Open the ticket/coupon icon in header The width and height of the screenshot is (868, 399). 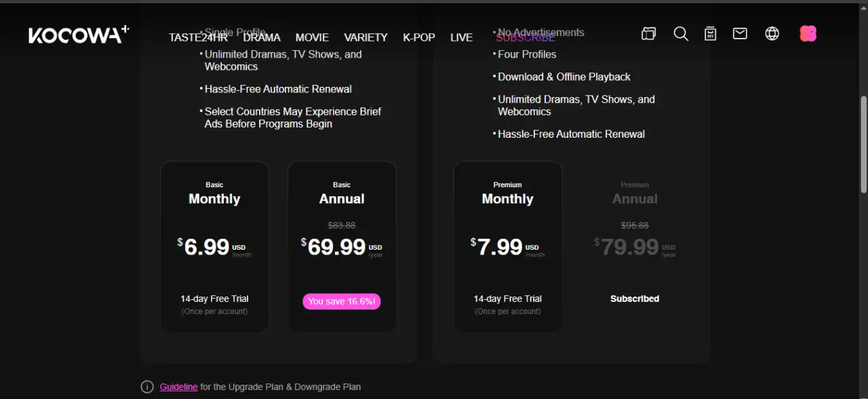[x=649, y=33]
